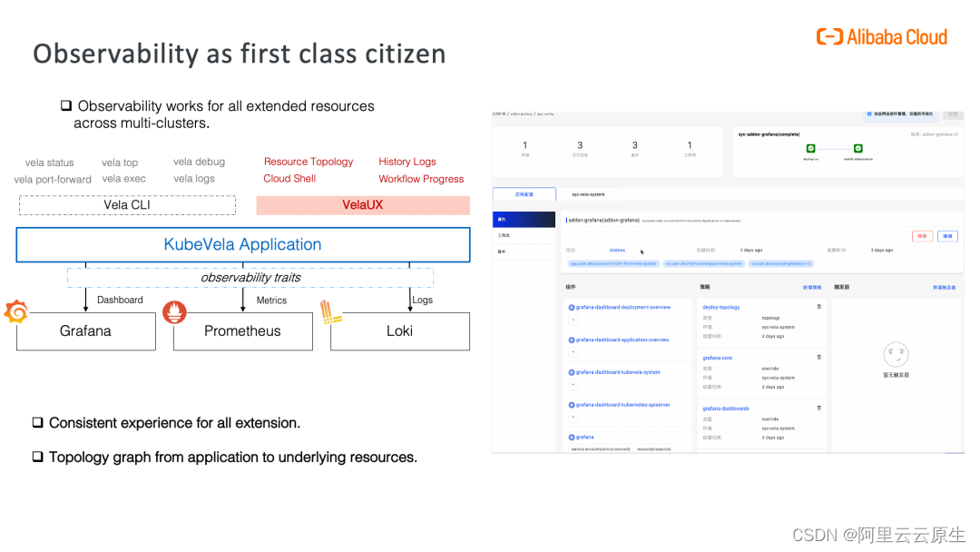This screenshot has width=980, height=552.
Task: Click the 'Workflow Progress' red text
Action: pyautogui.click(x=421, y=179)
